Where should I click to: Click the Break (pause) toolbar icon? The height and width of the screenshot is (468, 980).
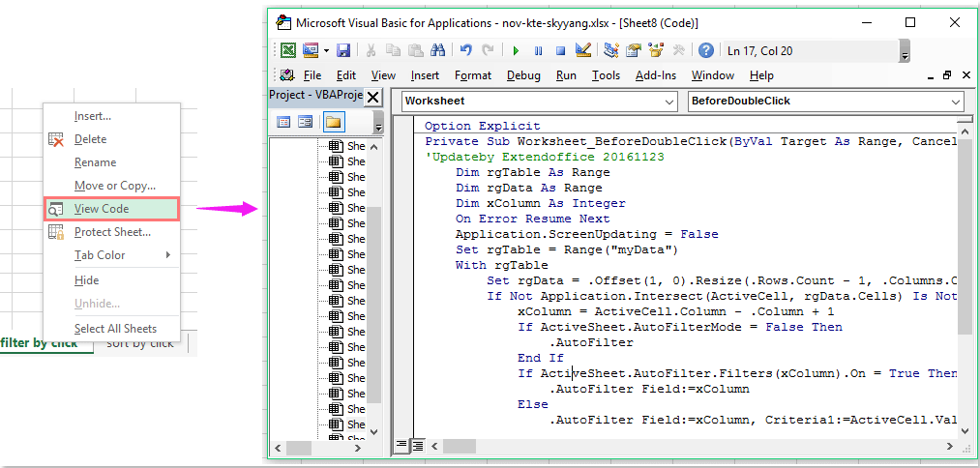[x=538, y=50]
